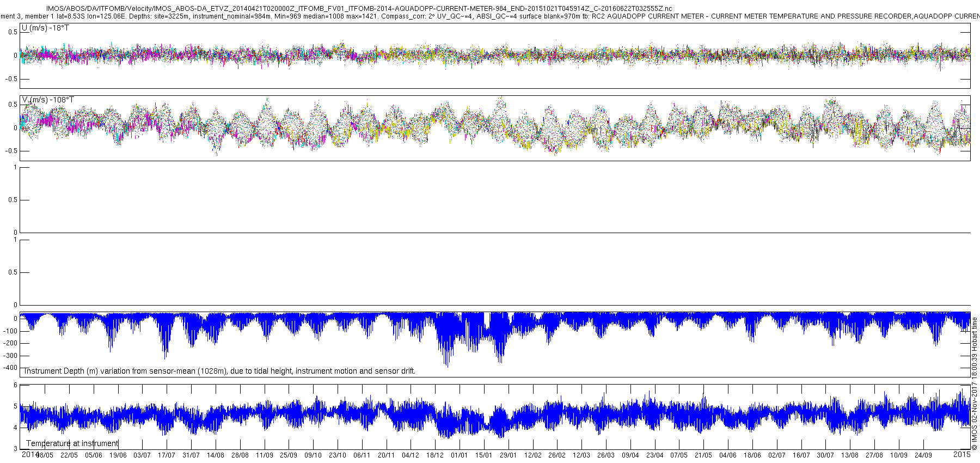
Task: Click the 26/02 date tick label
Action: pos(557,455)
